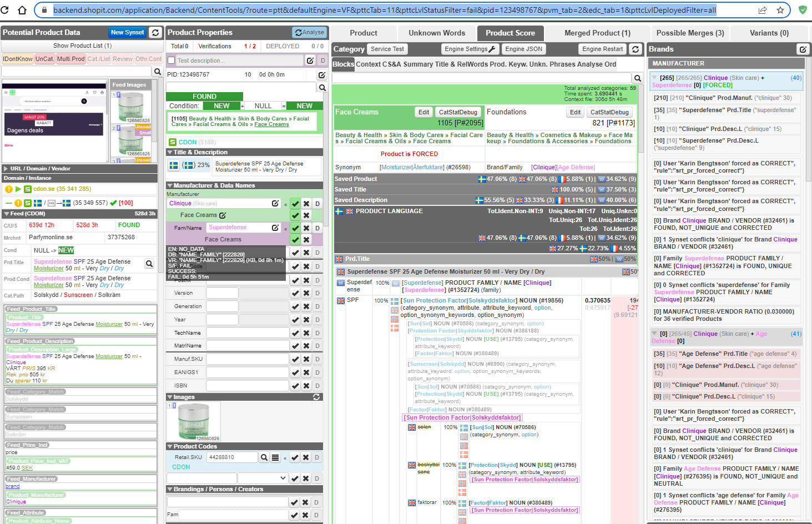812x524 pixels.
Task: Click the search magnifier beside the Prd.Title row
Action: point(149,264)
